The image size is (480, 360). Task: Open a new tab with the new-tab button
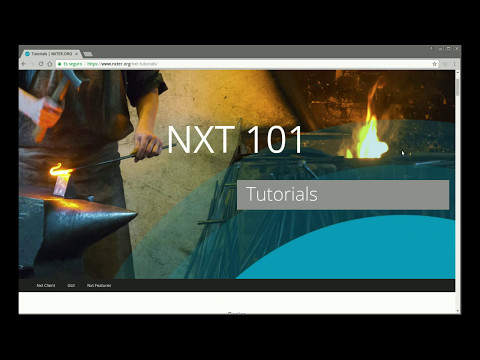(x=88, y=54)
